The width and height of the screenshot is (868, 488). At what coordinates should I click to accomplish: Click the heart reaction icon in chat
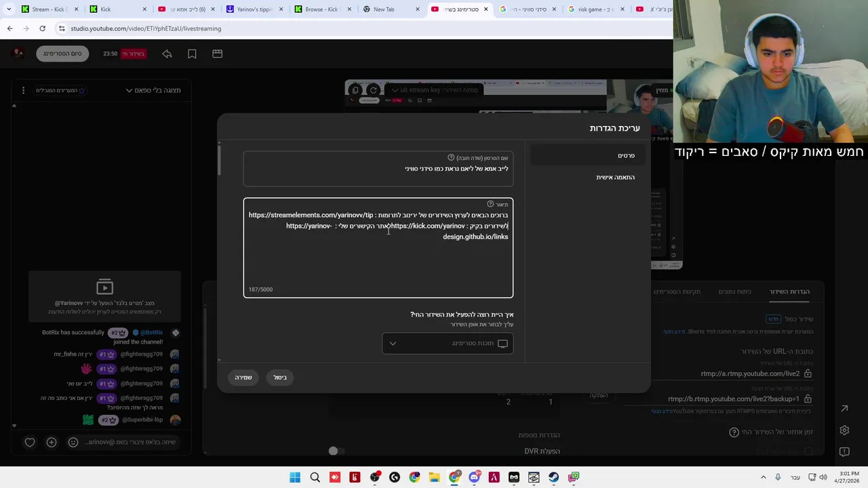30,442
